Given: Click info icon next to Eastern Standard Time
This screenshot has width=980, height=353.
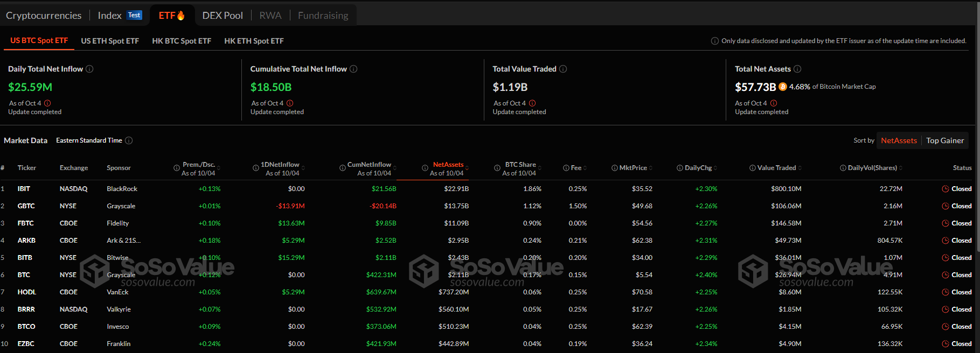Looking at the screenshot, I should click(129, 140).
